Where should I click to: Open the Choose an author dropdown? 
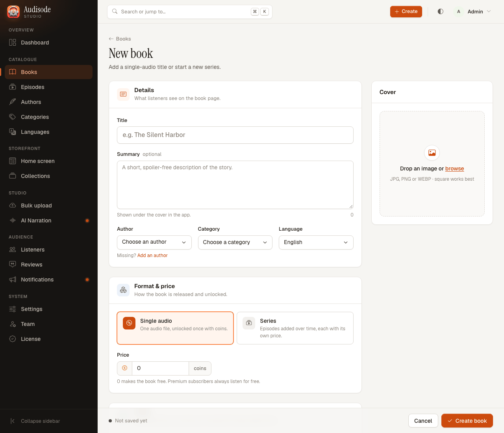pyautogui.click(x=154, y=242)
